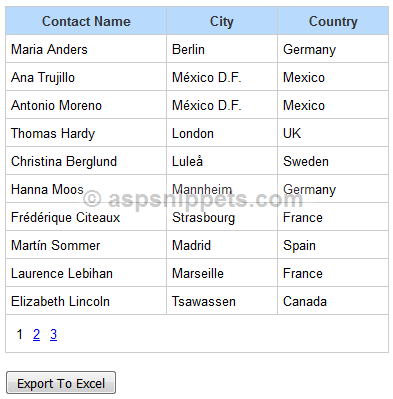
Task: Click the Sweden country cell
Action: coord(333,161)
